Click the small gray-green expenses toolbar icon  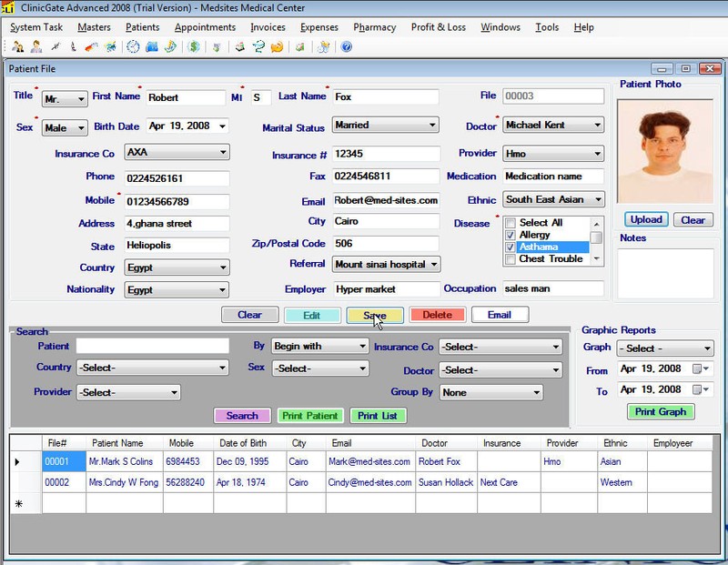coord(217,47)
